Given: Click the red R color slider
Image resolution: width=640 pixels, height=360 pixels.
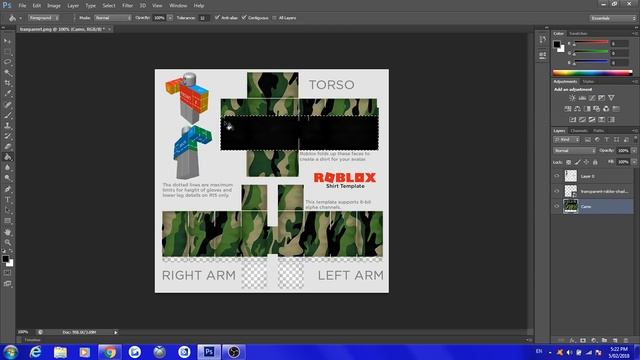Looking at the screenshot, I should (x=591, y=42).
